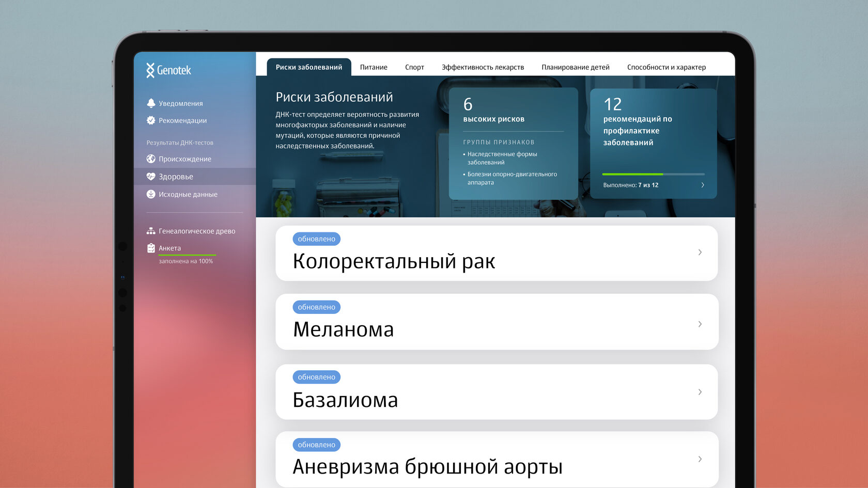Click the Базалиома title
The image size is (868, 488).
tap(345, 400)
